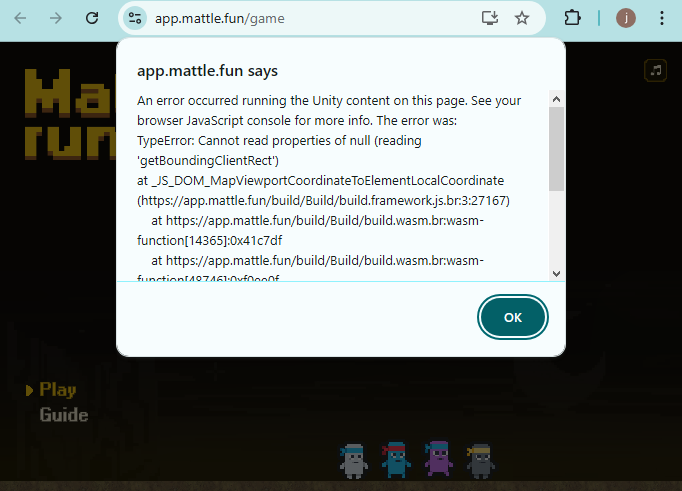Click the browser back arrow
This screenshot has width=682, height=491.
[20, 18]
